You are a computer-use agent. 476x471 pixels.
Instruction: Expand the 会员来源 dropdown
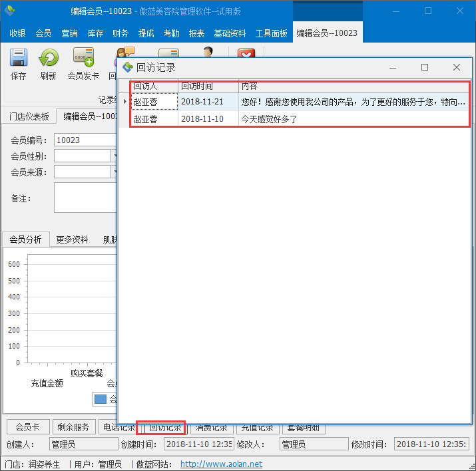click(x=114, y=172)
